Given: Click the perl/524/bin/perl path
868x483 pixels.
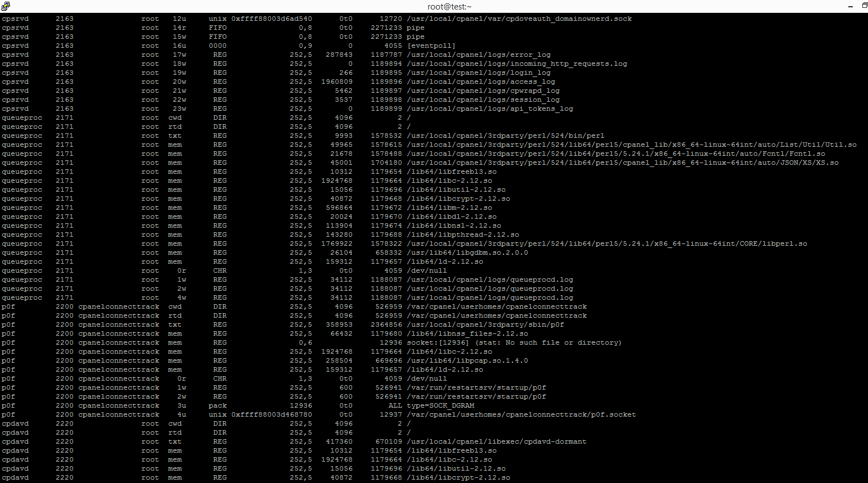Looking at the screenshot, I should (x=505, y=136).
